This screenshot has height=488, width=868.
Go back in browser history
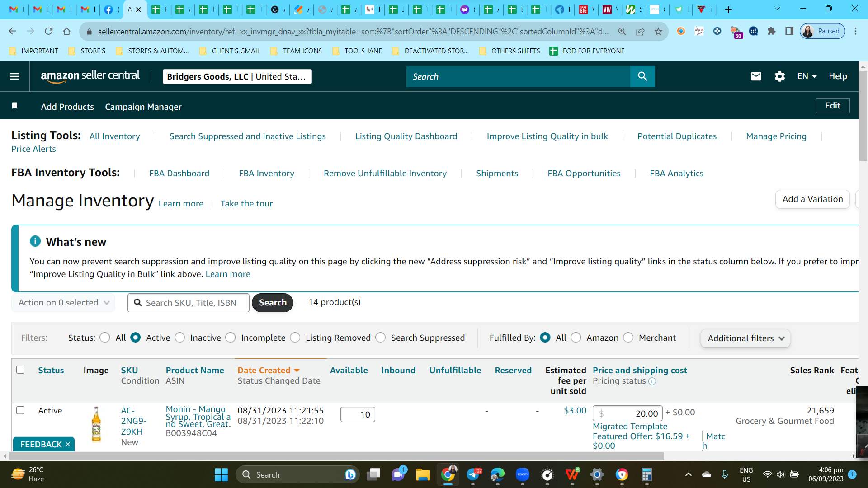click(13, 31)
